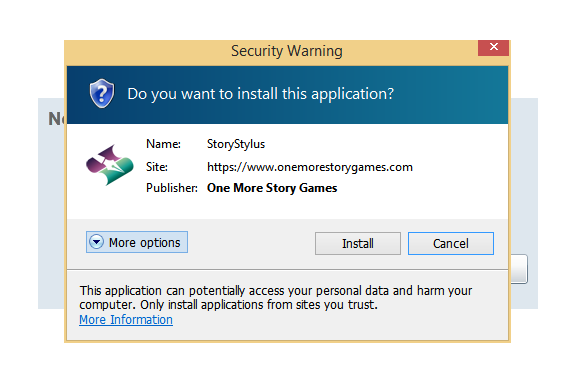This screenshot has height=380, width=566.
Task: Click the heading Do you want to install
Action: pos(260,94)
